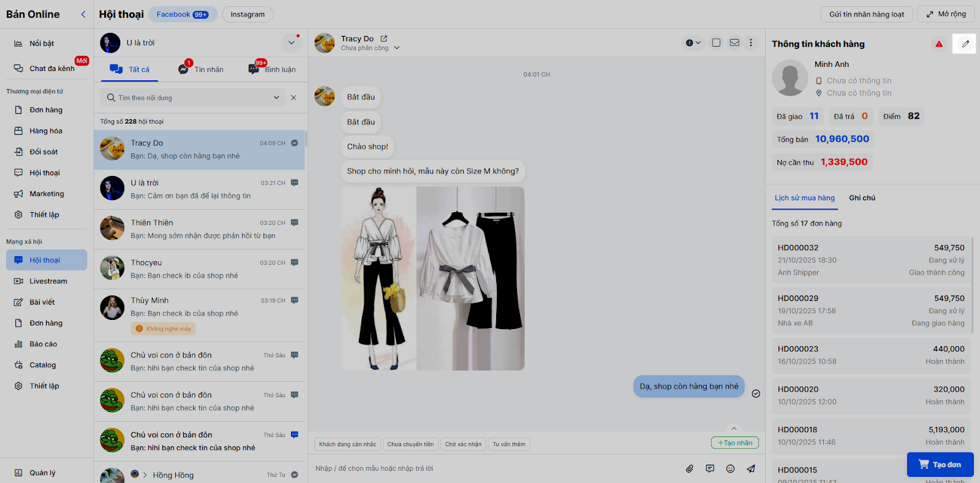Open the priority exclamation dropdown in chat header
The image size is (980, 483).
click(693, 43)
